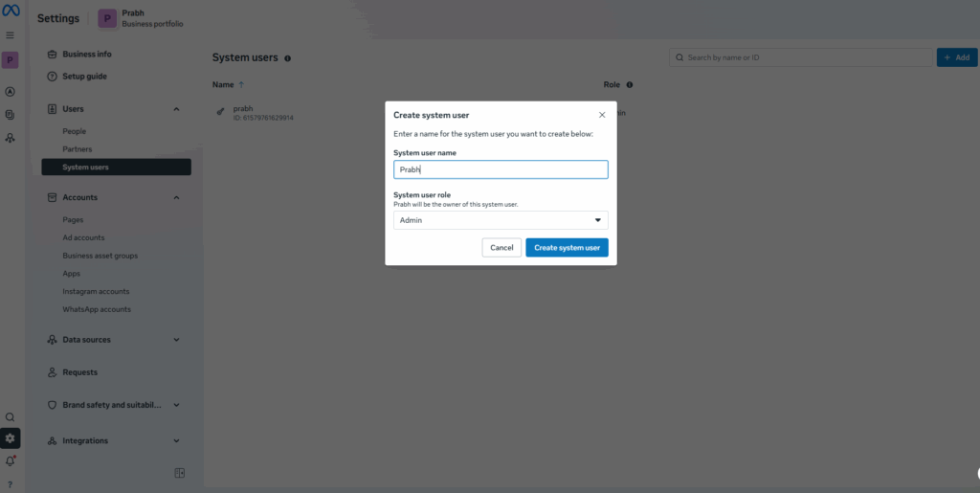The width and height of the screenshot is (980, 493).
Task: Open Business asset groups
Action: 100,256
